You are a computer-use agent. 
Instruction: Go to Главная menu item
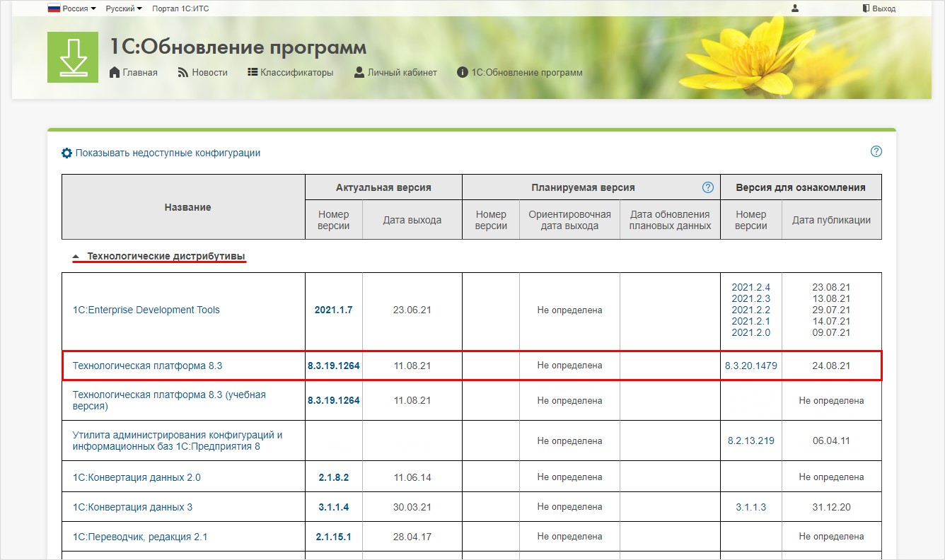click(134, 72)
